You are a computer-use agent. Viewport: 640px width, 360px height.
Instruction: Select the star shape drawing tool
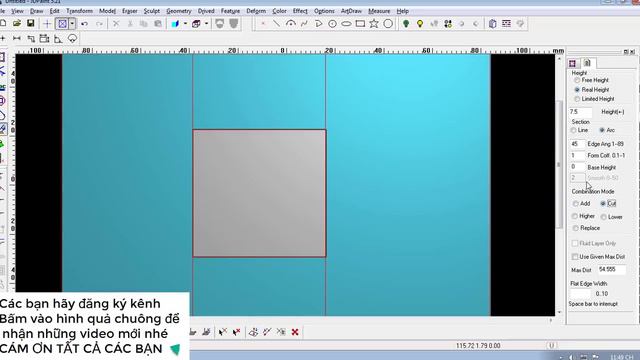(374, 24)
